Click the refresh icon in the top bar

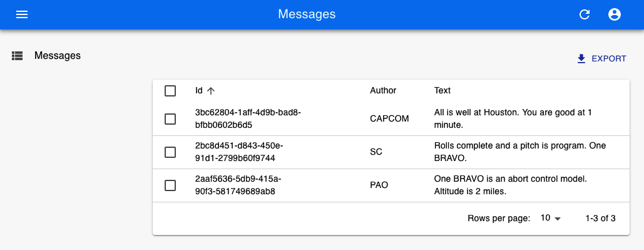585,14
